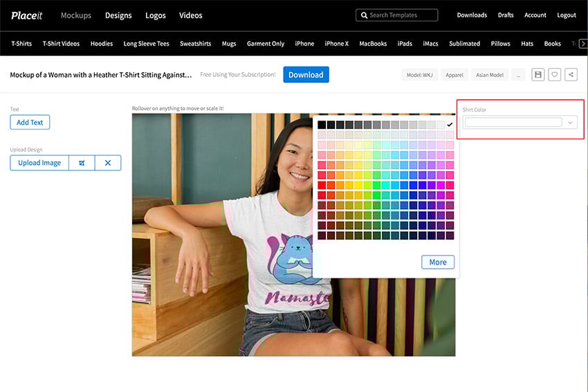Expand more tags with ellipsis button

[518, 75]
